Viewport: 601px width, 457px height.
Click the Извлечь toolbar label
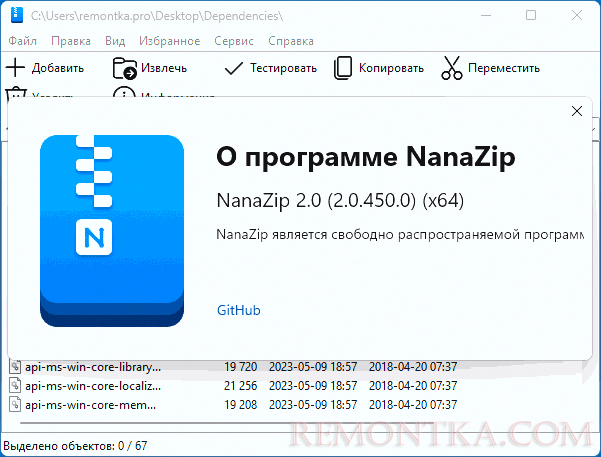coord(164,68)
